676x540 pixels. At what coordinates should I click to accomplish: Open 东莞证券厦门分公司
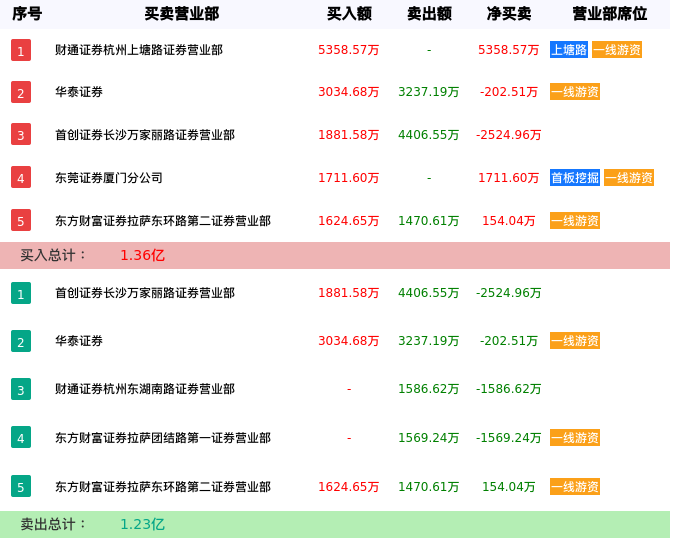[x=109, y=178]
